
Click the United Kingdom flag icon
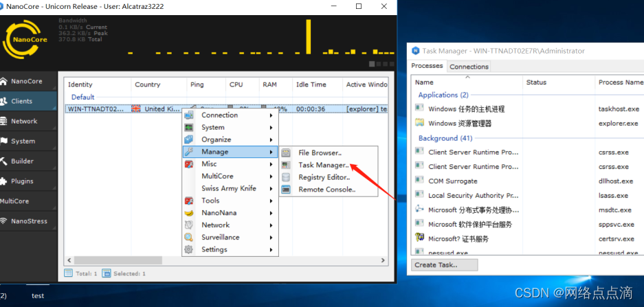tap(136, 109)
